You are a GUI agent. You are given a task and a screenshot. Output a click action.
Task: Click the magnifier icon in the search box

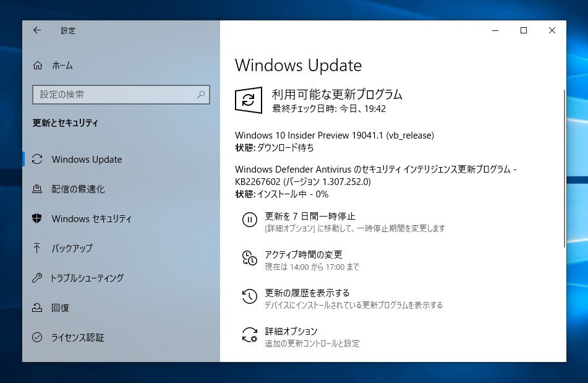pos(201,95)
